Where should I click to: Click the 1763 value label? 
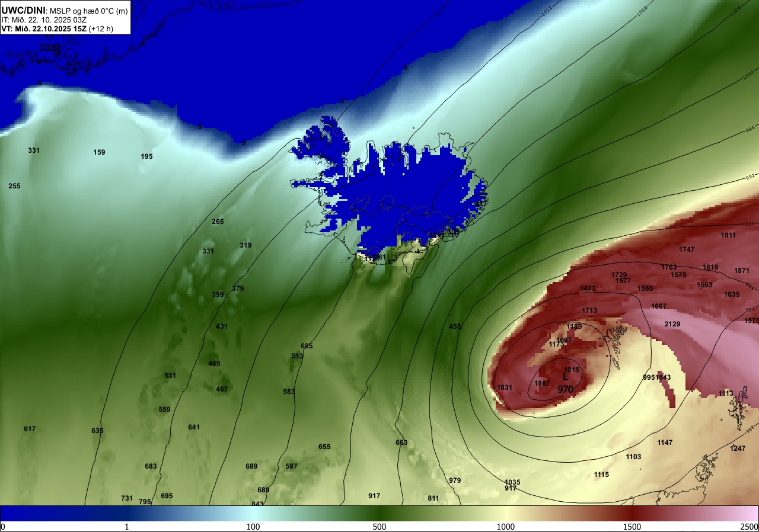click(669, 268)
